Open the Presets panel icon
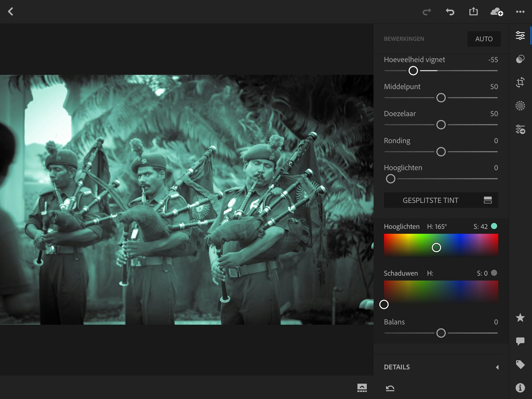 pos(520,59)
